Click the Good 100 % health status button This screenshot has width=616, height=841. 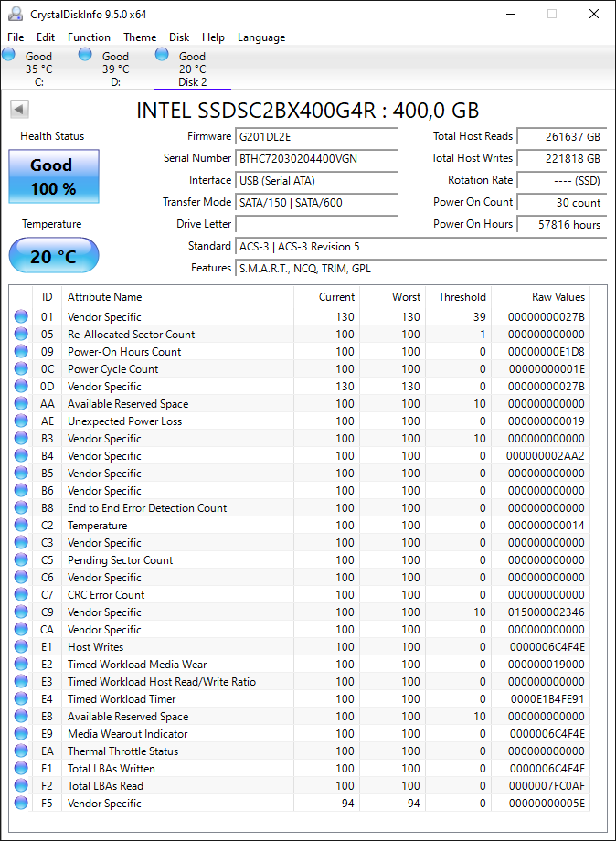pos(54,176)
